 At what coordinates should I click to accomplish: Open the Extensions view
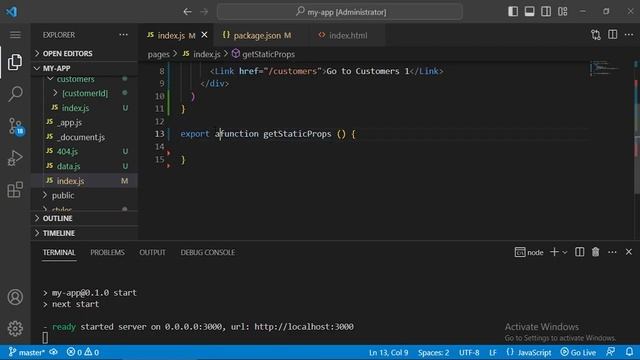point(15,189)
